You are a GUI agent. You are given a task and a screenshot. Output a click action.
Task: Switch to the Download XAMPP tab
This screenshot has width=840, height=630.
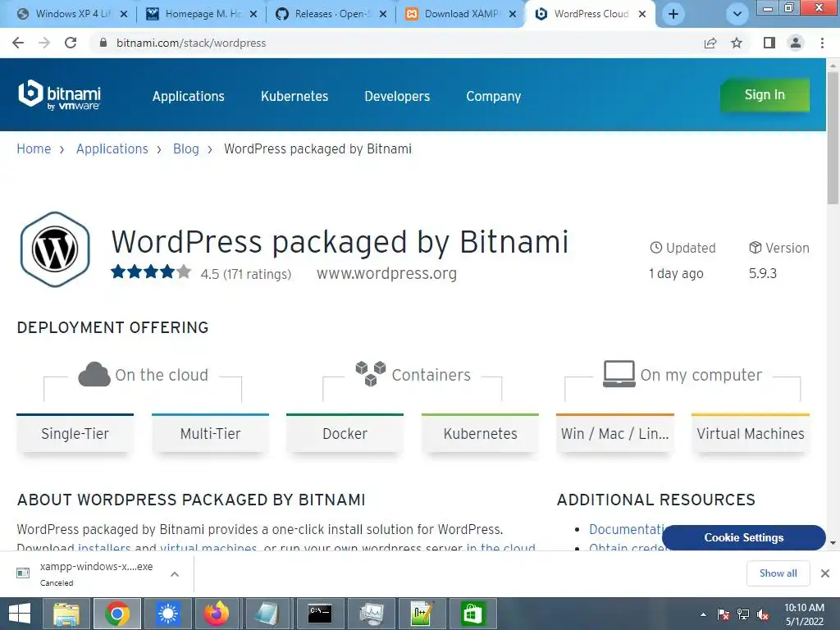pos(462,14)
